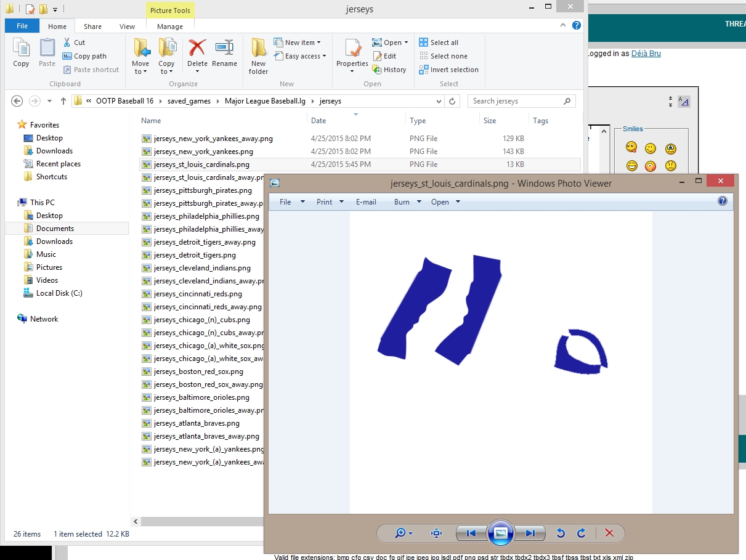Click the Photo Viewer red delete icon
746x560 pixels.
[x=609, y=533]
